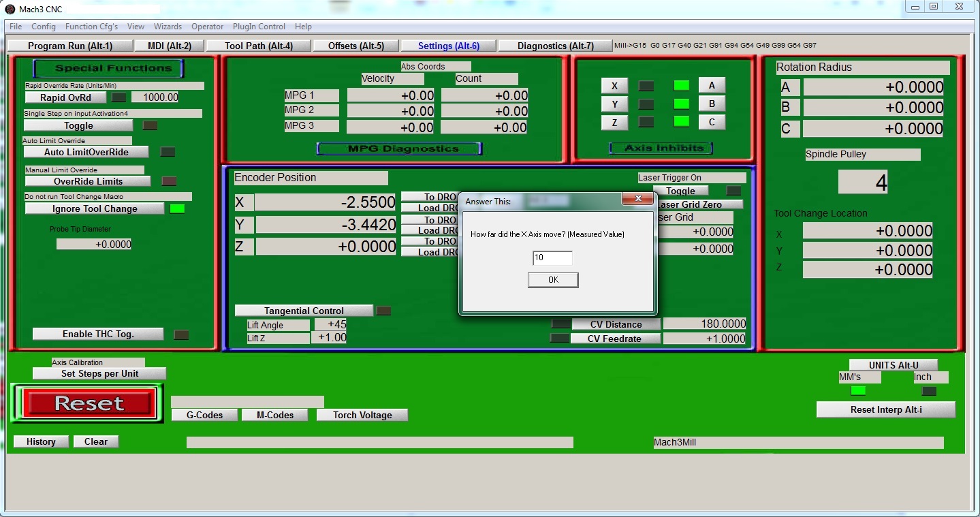Click OK in the Answer This dialog
This screenshot has height=517, width=980.
tap(553, 280)
